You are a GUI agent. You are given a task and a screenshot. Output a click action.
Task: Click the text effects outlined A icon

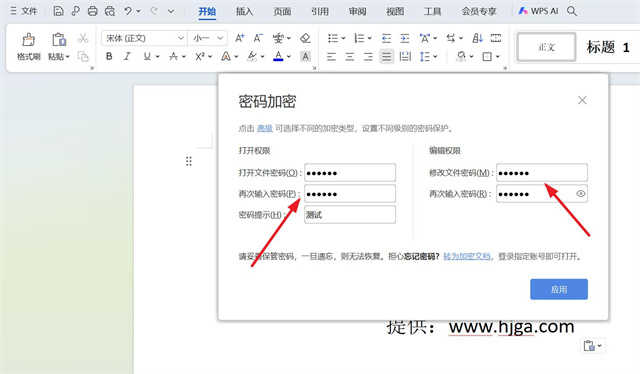[x=226, y=56]
